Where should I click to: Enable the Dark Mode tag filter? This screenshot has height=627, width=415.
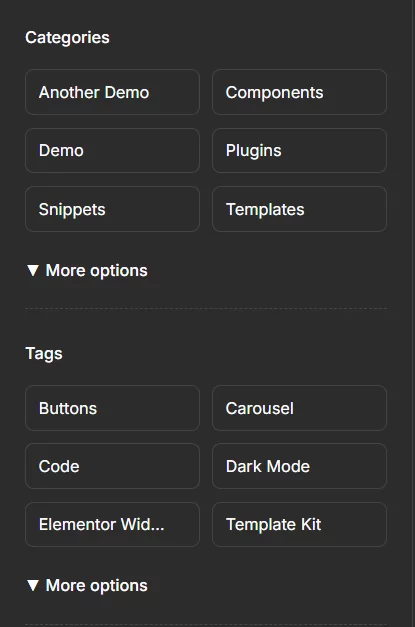pos(299,466)
